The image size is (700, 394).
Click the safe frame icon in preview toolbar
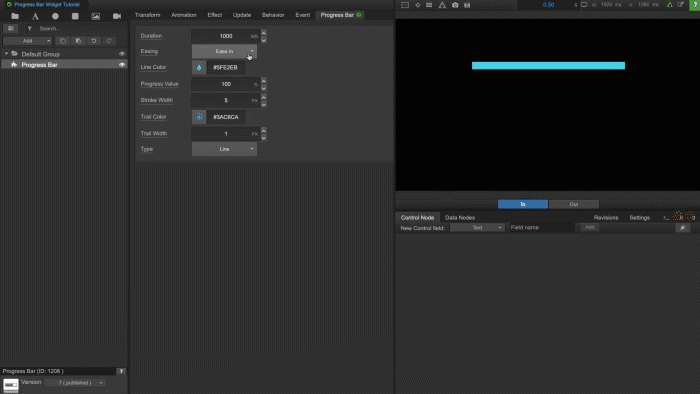click(405, 5)
